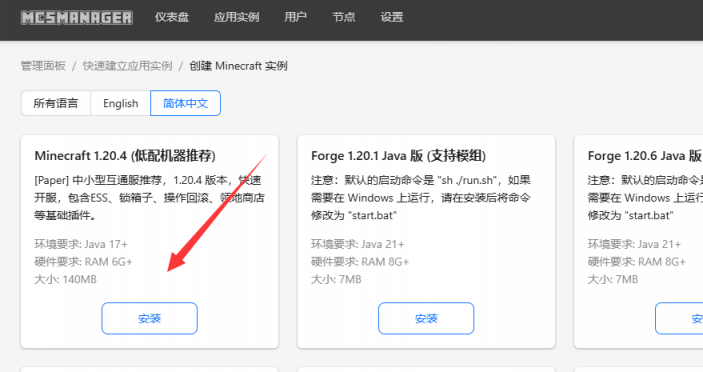Image resolution: width=703 pixels, height=372 pixels.
Task: Open the 节点 nodes page
Action: point(344,17)
